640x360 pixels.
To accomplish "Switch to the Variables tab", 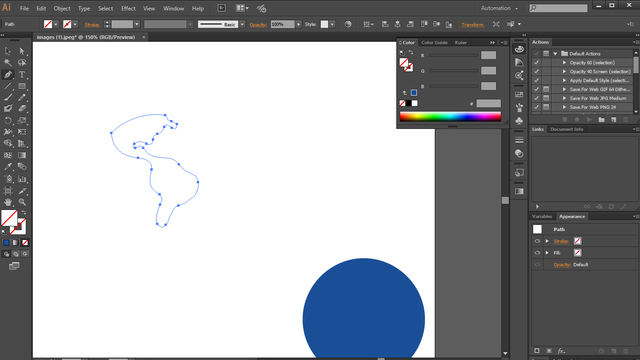I will 542,217.
